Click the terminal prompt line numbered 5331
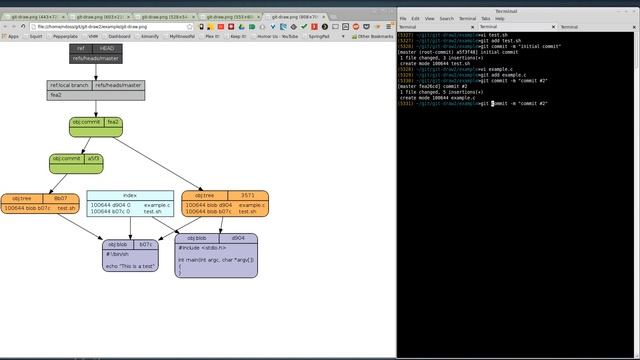The height and width of the screenshot is (360, 640). (473, 103)
